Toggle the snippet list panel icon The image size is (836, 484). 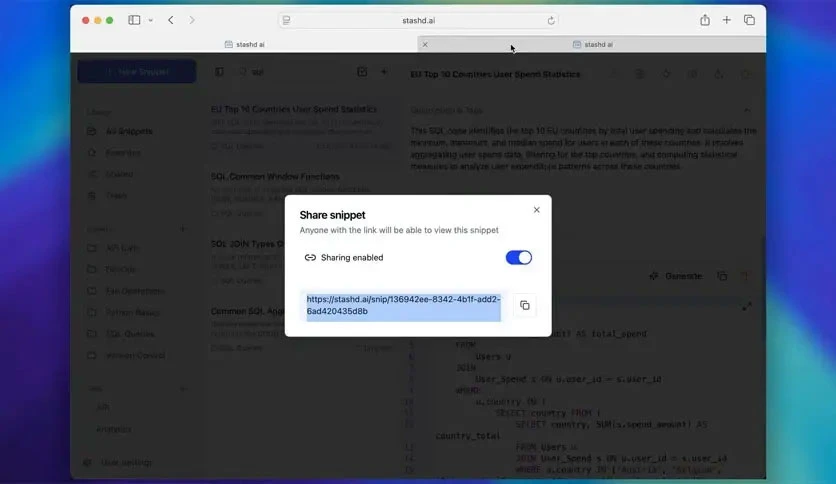219,71
